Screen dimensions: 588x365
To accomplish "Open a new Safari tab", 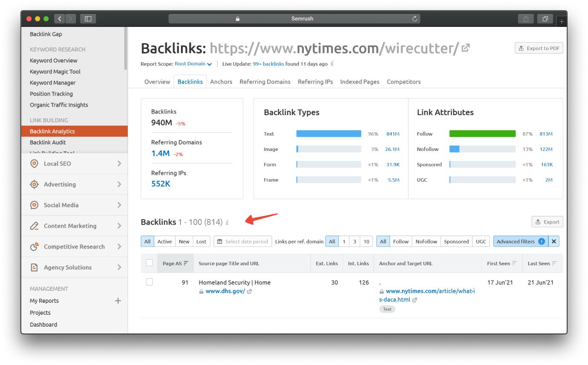I will (562, 20).
